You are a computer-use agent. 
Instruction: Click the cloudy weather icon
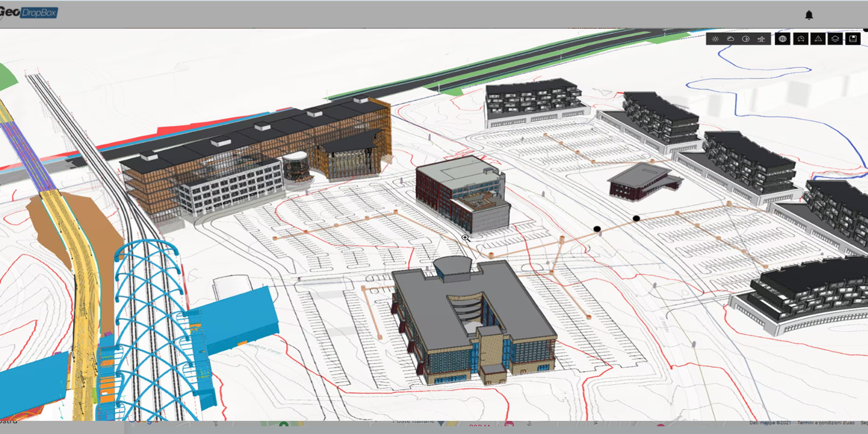click(730, 39)
